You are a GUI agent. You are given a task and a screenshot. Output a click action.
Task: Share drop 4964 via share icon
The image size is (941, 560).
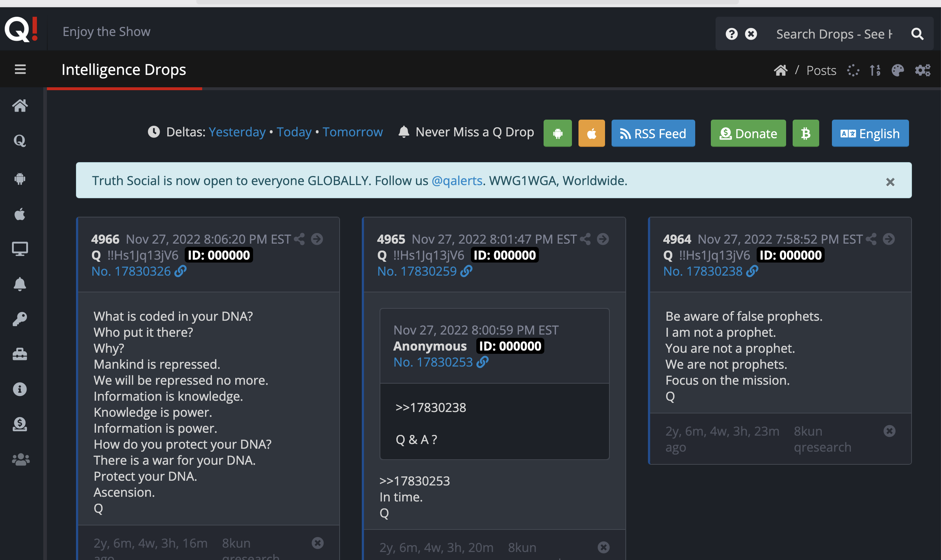pos(871,239)
